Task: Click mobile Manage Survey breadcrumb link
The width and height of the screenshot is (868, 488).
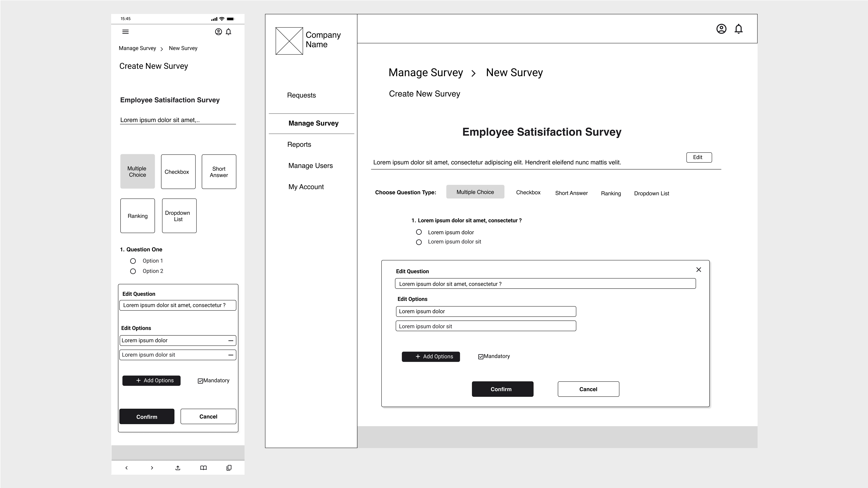Action: (x=137, y=48)
